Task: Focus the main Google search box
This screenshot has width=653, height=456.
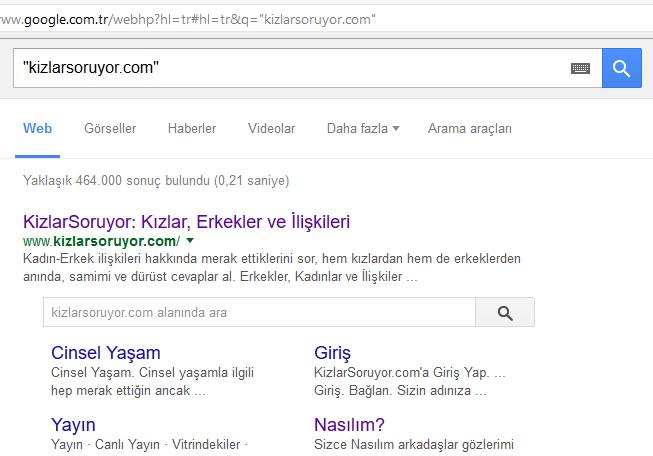Action: pos(307,68)
